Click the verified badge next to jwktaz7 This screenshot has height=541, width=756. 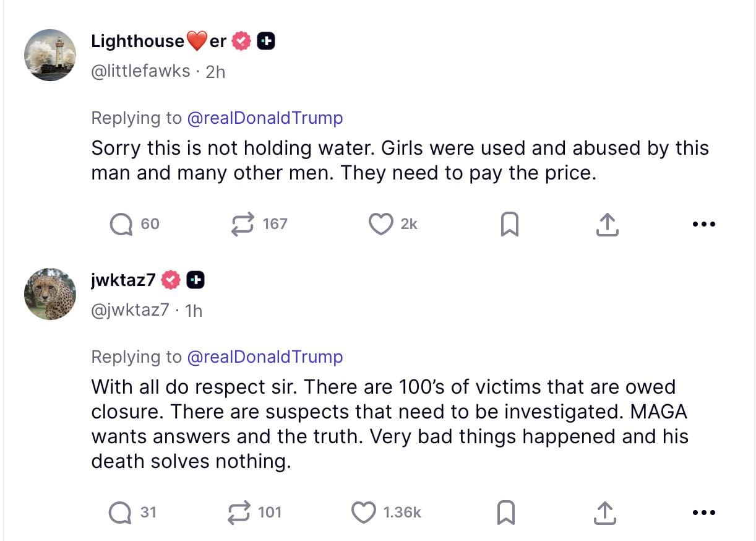[171, 280]
